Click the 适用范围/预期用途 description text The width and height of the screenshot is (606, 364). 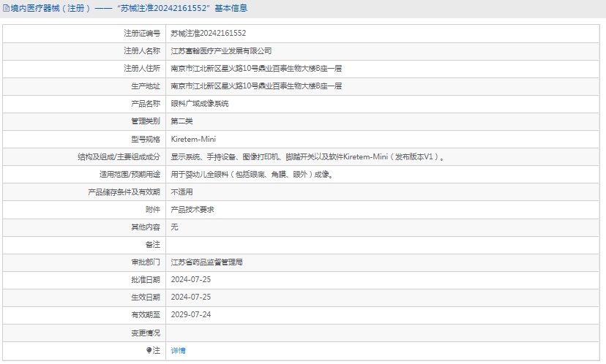(252, 175)
